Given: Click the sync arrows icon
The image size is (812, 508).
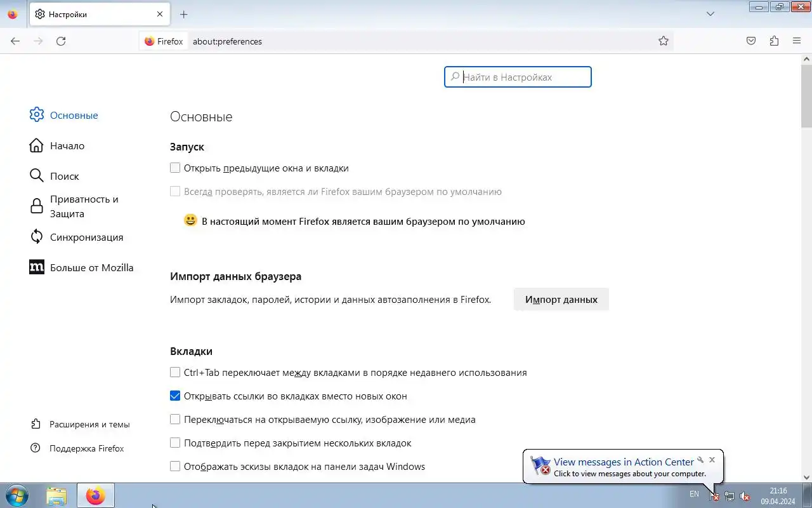Looking at the screenshot, I should (37, 237).
